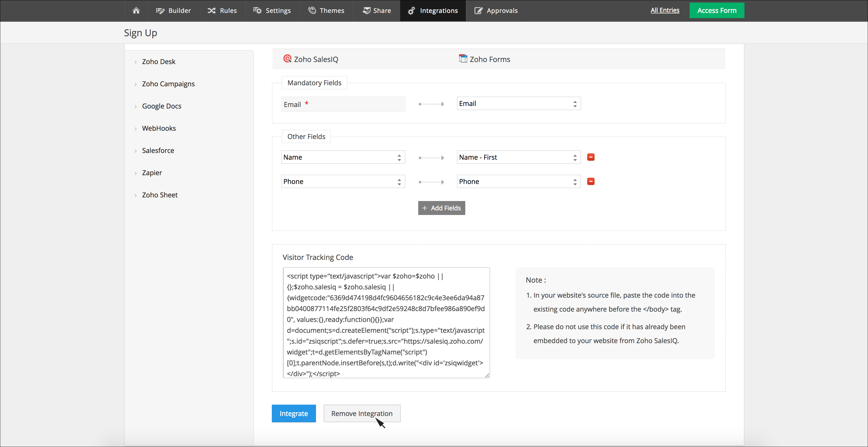Click the mandatory Email SalesIQ field

(x=343, y=104)
